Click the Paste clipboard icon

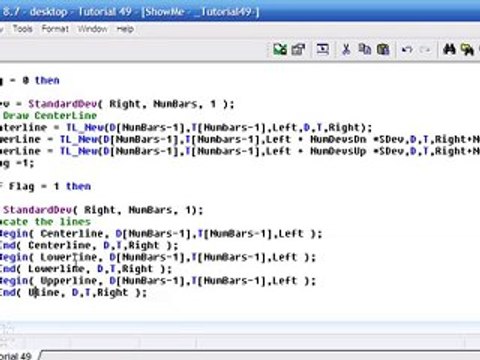pos(383,49)
